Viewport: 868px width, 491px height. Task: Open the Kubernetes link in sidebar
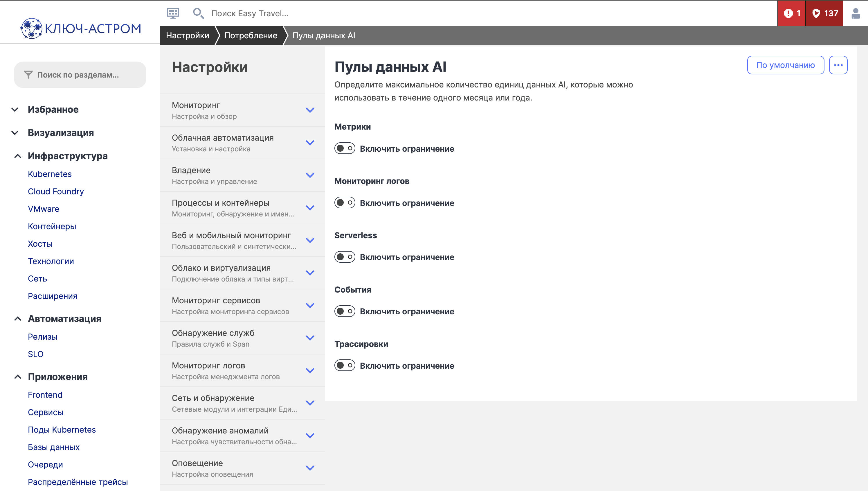coord(50,174)
